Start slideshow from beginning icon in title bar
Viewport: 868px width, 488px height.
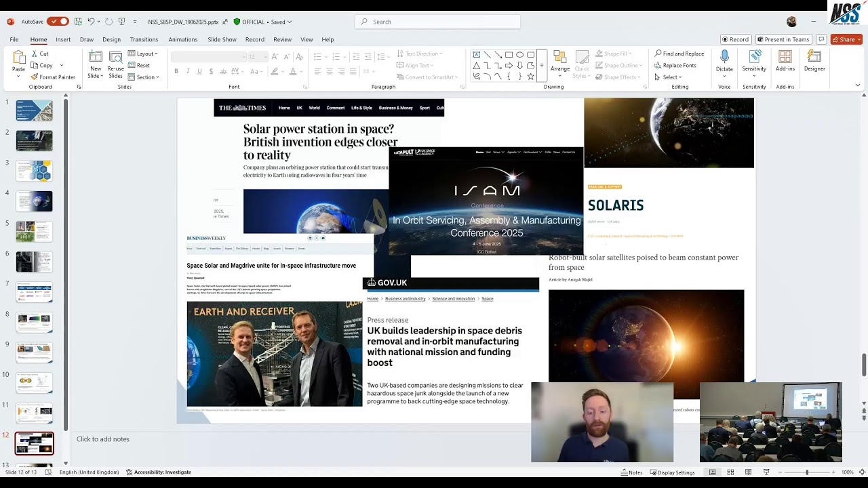pos(121,22)
